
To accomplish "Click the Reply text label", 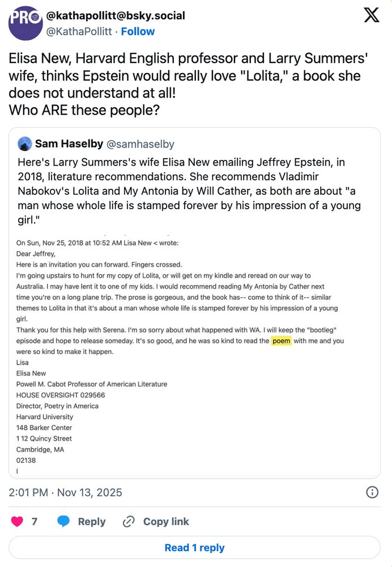I will pos(92,521).
